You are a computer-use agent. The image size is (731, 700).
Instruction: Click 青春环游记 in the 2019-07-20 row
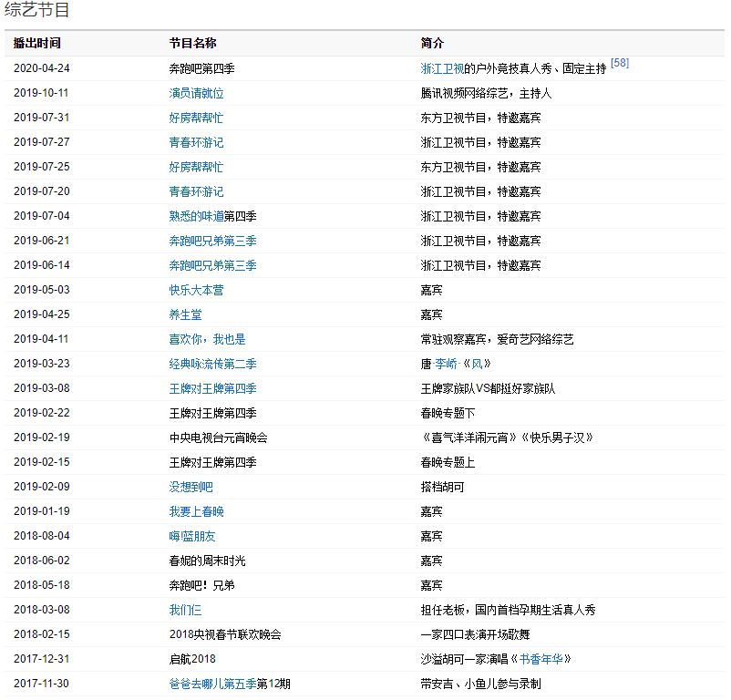196,191
